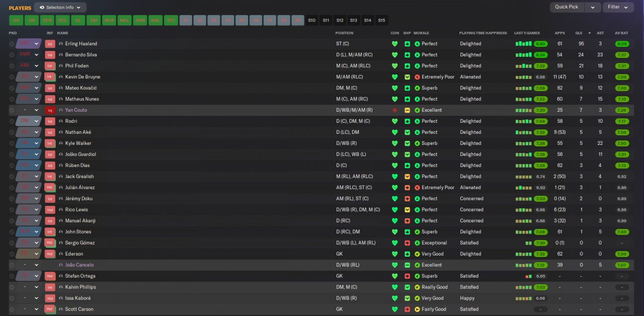The width and height of the screenshot is (644, 316).
Task: Toggle the picked checkmark for Kalvin Phillips
Action: coord(12,287)
